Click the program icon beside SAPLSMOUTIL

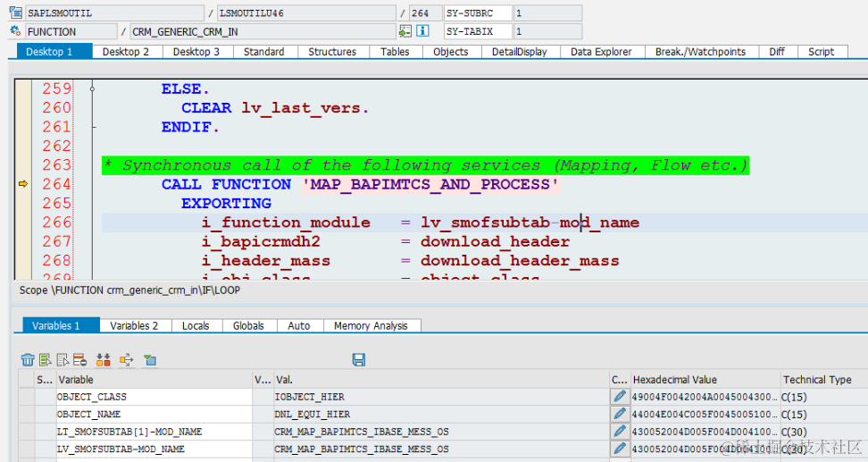[15, 13]
